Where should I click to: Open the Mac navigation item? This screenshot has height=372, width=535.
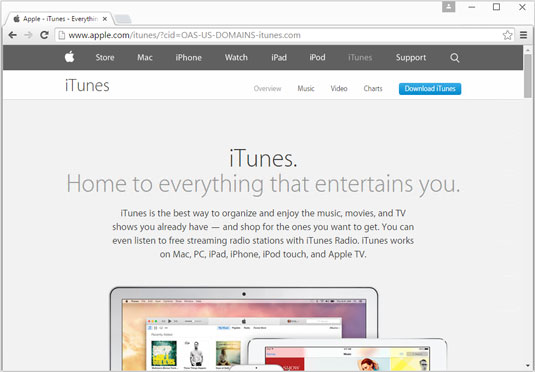145,57
